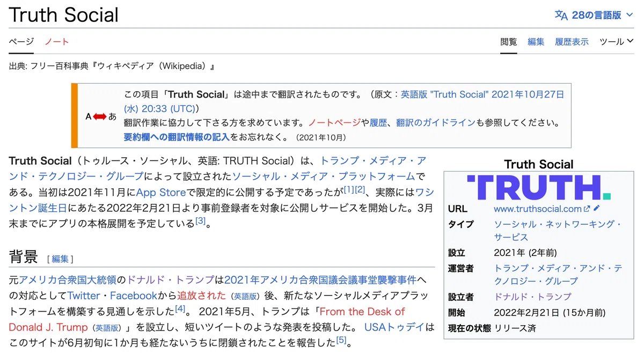Open the 運営者 トランプ・メディア・アンド・テクノロジー・グループ infobox link
The image size is (644, 353).
pyautogui.click(x=558, y=275)
